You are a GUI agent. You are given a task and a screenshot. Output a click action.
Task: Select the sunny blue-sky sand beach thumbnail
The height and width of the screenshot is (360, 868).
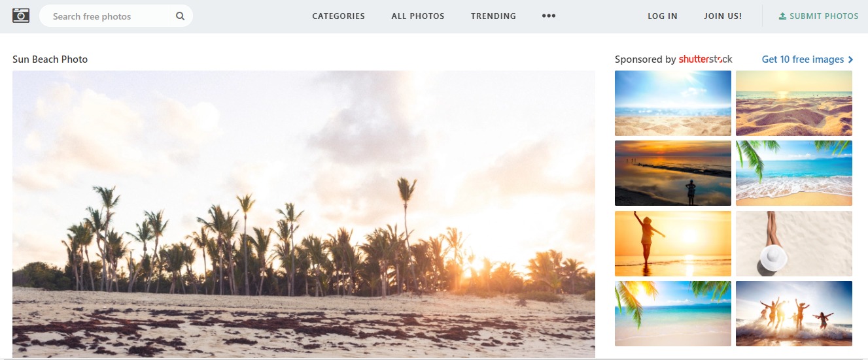coord(673,103)
